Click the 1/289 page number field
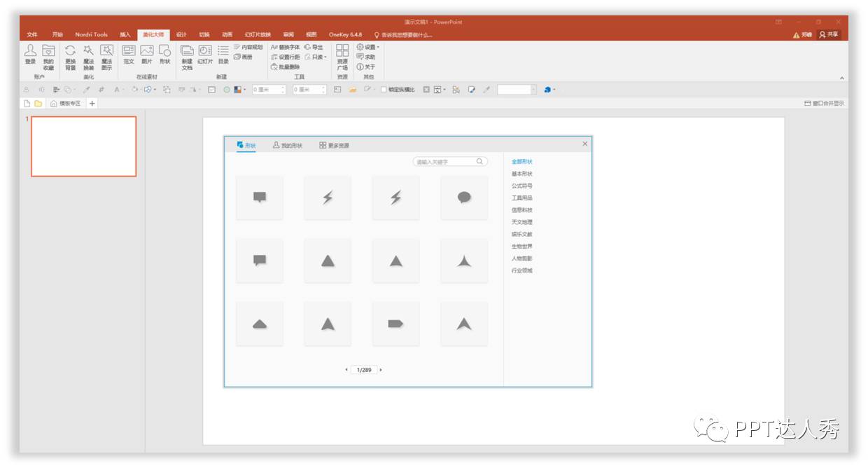 (x=364, y=370)
